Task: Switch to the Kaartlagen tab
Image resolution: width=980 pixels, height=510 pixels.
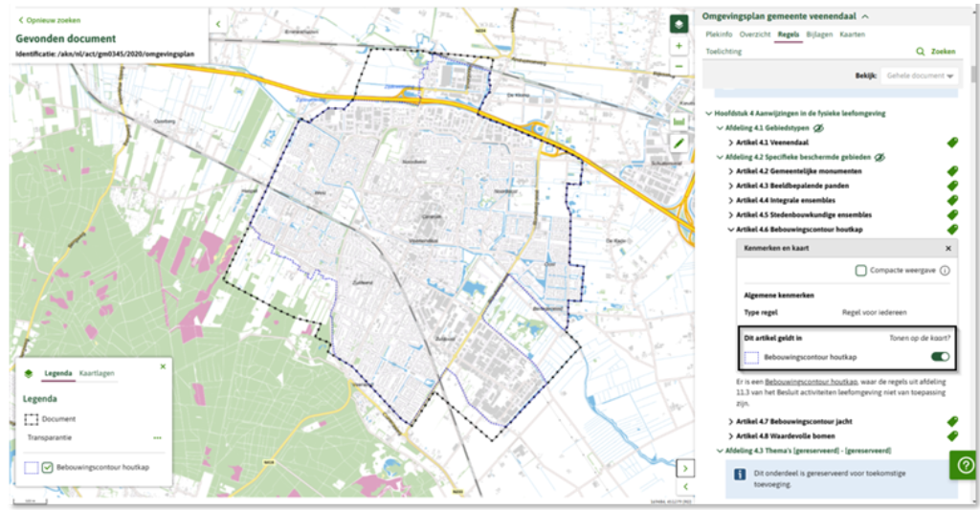Action: [99, 373]
